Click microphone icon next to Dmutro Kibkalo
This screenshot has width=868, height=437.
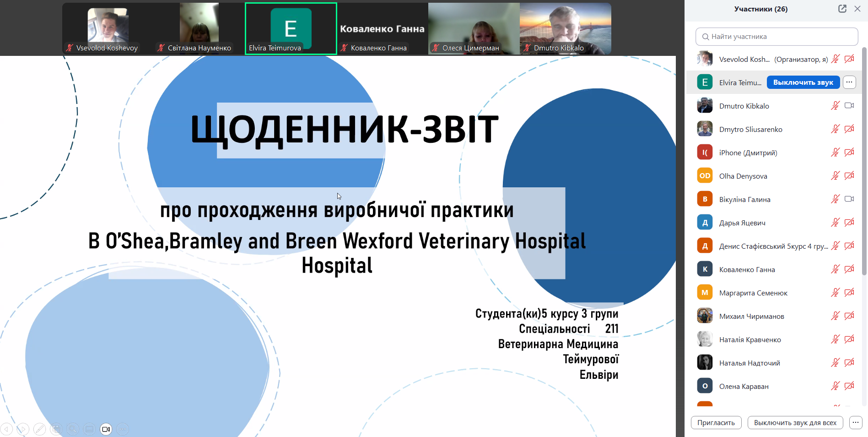(836, 106)
